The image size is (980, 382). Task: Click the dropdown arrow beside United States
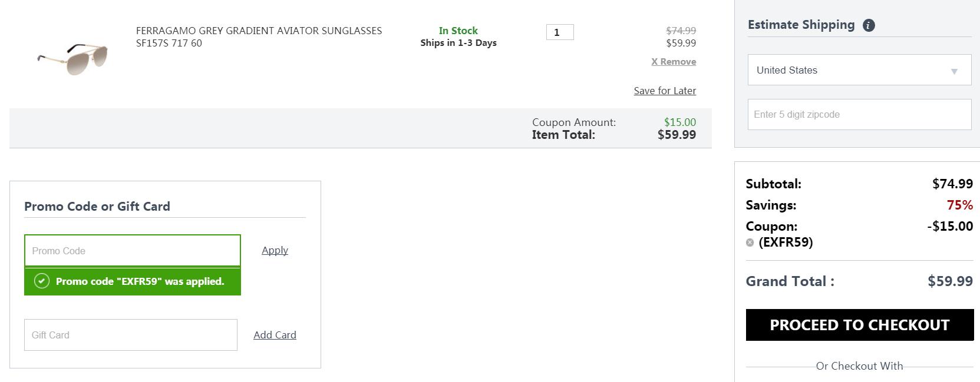[x=954, y=71]
